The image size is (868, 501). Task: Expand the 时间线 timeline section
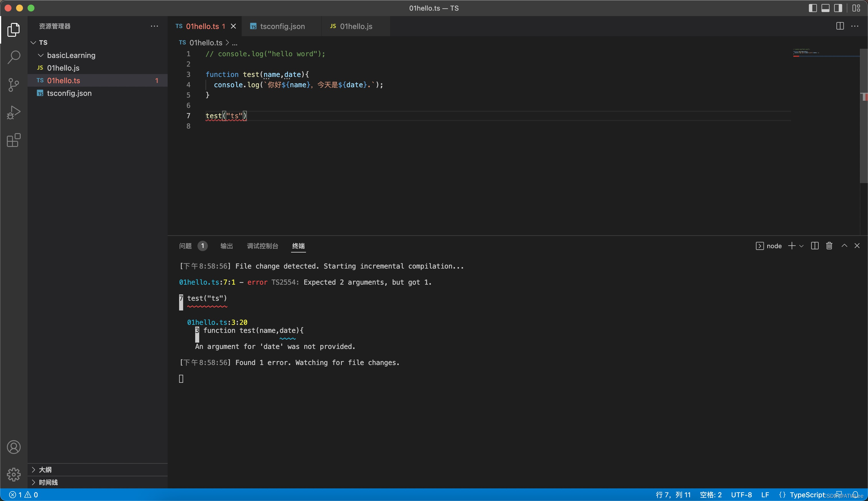[97, 482]
